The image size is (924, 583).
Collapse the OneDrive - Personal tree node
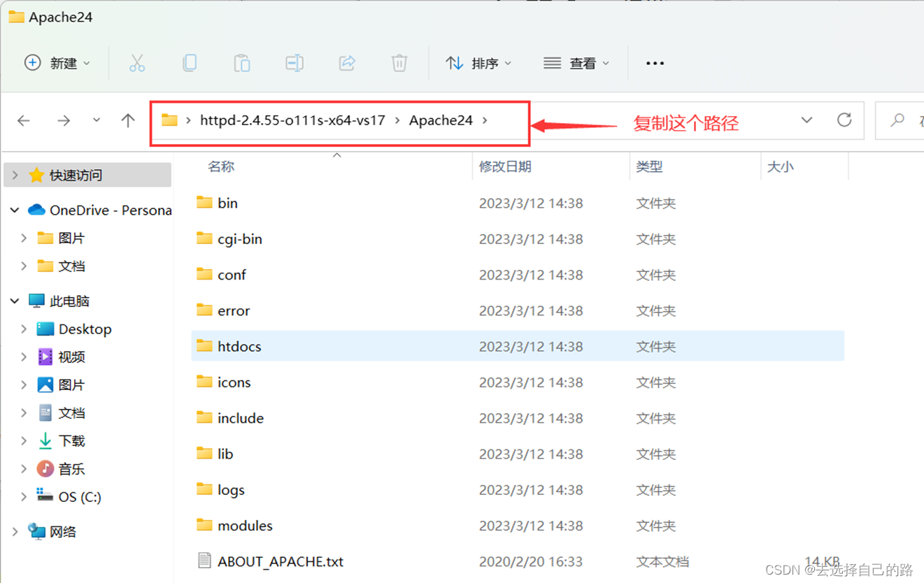tap(15, 210)
